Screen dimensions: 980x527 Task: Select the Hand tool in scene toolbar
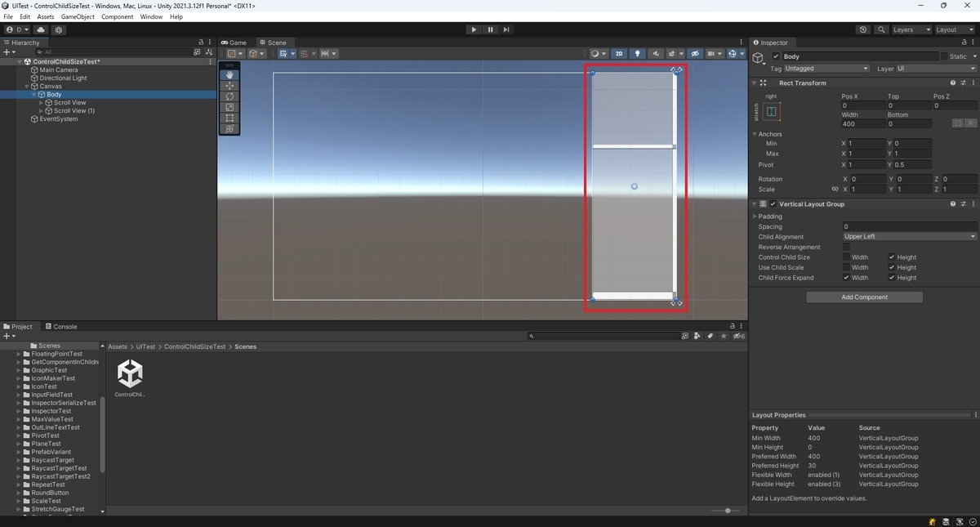[x=229, y=74]
